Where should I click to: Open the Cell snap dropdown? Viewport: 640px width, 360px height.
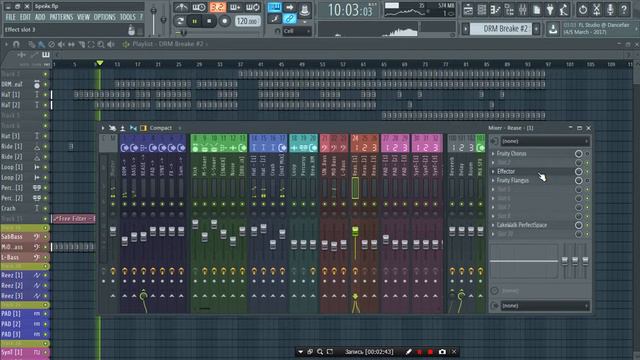pos(297,31)
